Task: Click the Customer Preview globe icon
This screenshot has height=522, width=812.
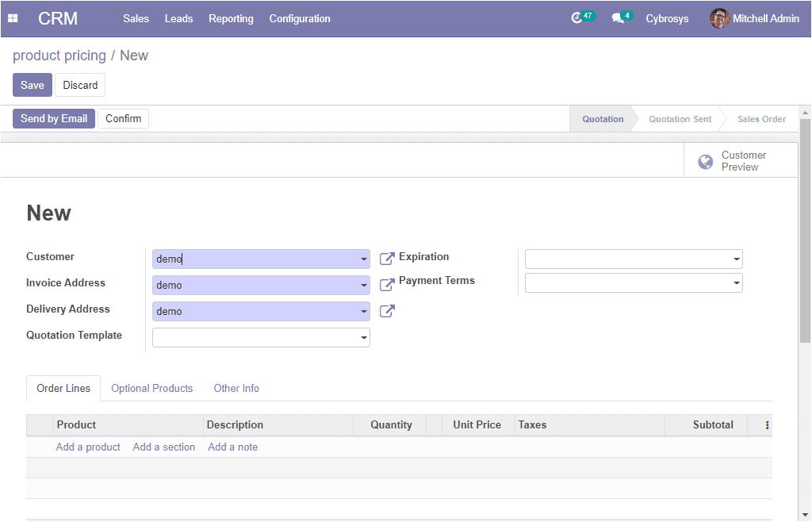Action: [705, 162]
